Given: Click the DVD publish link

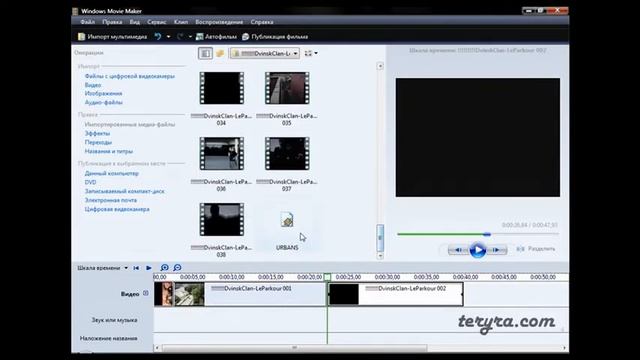Looking at the screenshot, I should pyautogui.click(x=90, y=182).
